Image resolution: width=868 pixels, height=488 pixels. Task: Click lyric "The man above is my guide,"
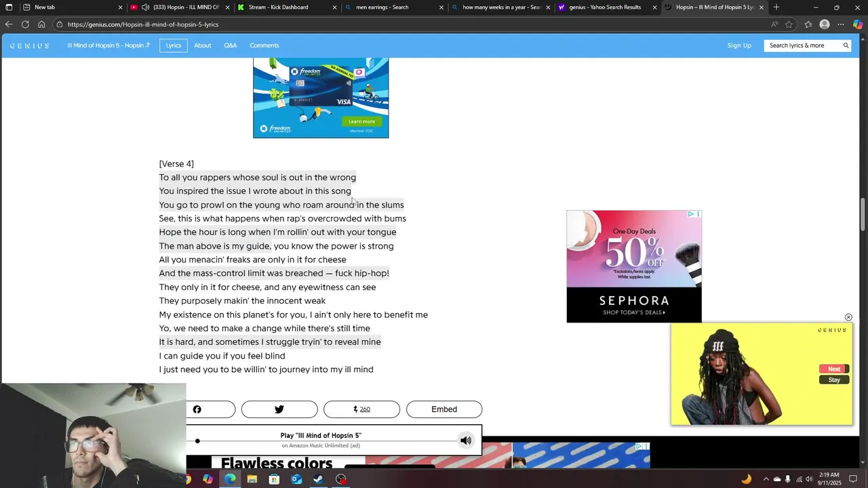pos(214,246)
